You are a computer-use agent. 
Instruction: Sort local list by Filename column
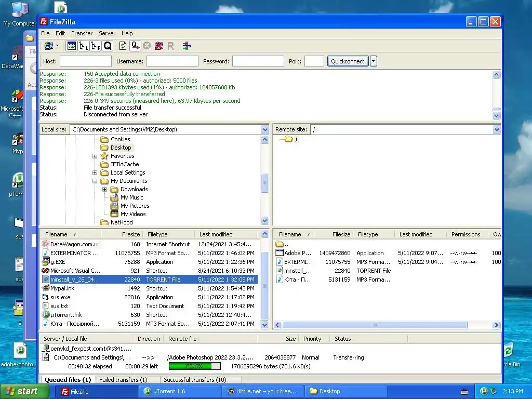[x=70, y=234]
